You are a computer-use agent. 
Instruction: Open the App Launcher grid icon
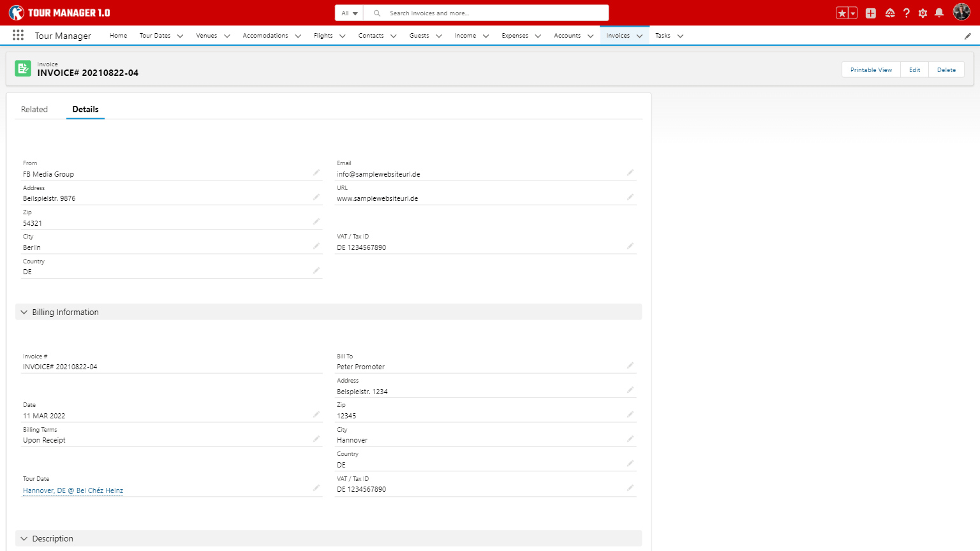point(18,36)
